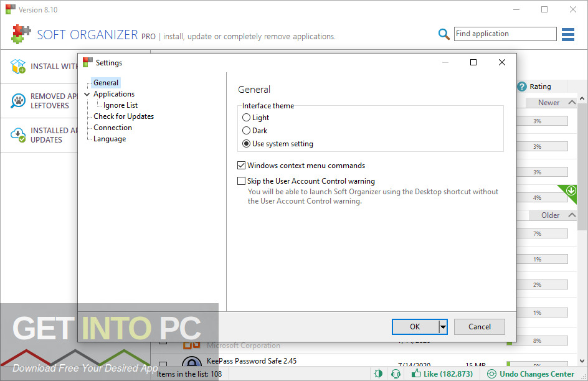Click the Rating help question icon

click(521, 87)
